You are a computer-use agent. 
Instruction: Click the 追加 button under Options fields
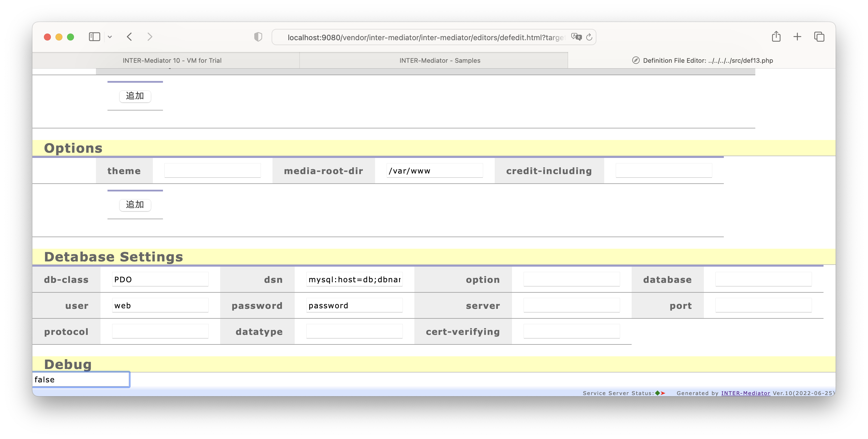(135, 205)
